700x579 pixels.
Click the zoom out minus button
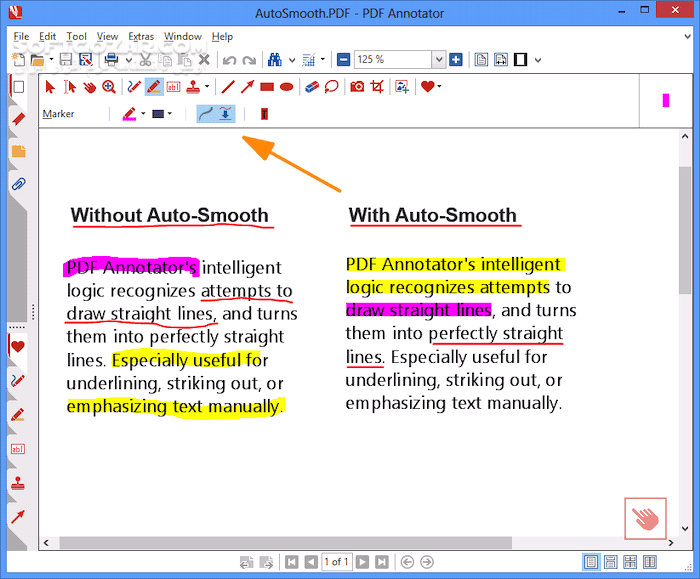(343, 59)
